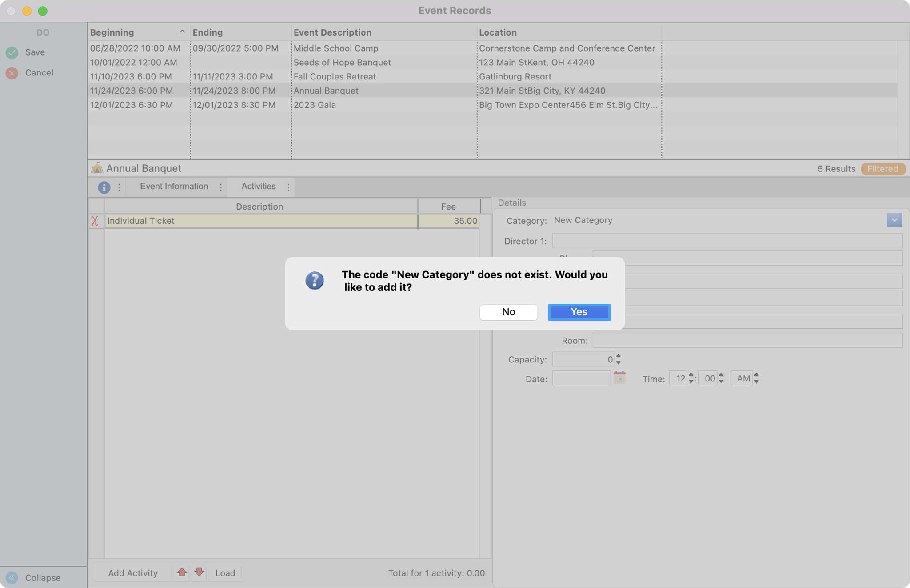
Task: Click the green Save checkmark icon
Action: [12, 52]
